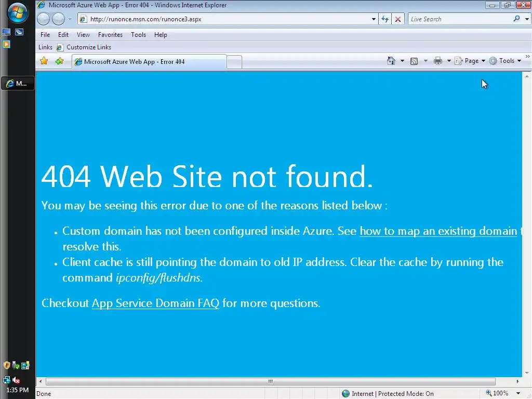Click the Show Desktop quick launch icon
This screenshot has width=532, height=399.
tap(6, 32)
